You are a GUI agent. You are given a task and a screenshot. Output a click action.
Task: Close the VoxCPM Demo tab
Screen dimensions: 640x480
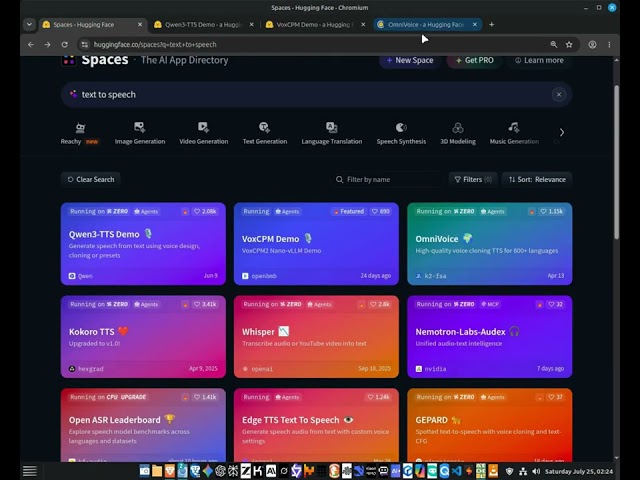pyautogui.click(x=363, y=24)
